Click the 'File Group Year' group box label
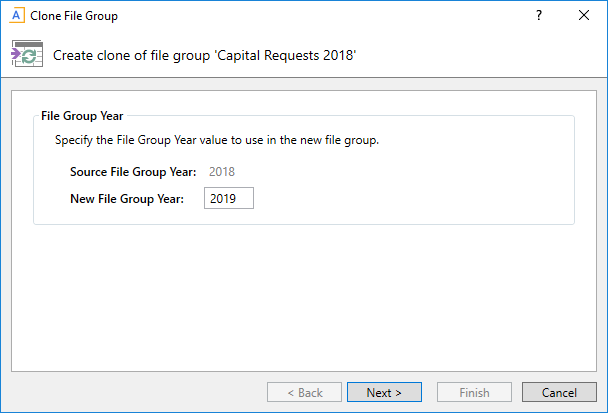 click(82, 116)
